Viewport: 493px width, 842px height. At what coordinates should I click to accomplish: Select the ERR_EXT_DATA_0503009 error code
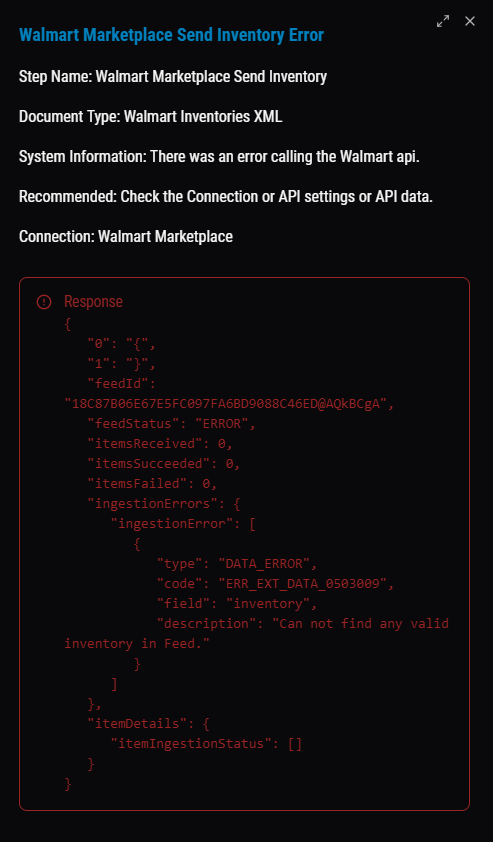(x=306, y=584)
